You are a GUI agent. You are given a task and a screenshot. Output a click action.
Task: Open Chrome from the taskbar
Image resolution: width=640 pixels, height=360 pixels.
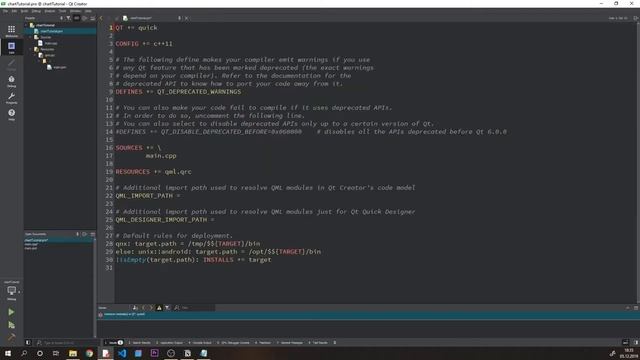[x=89, y=353]
